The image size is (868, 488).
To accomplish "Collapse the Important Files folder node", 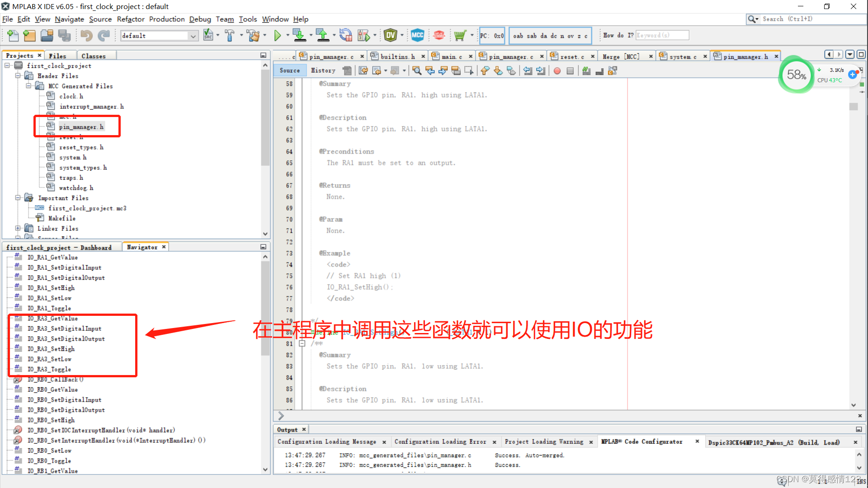I will pyautogui.click(x=18, y=198).
